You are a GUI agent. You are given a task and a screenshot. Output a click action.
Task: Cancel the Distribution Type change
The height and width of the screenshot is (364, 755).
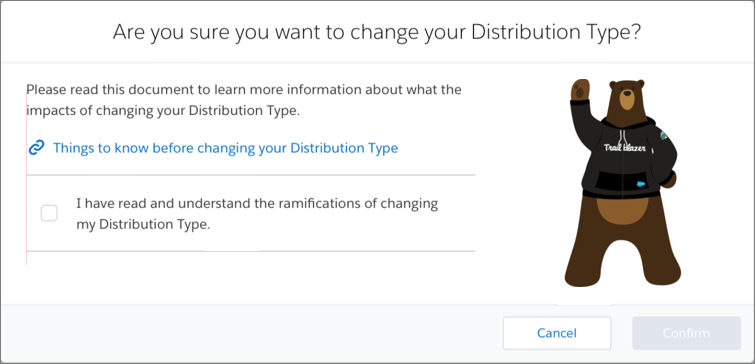point(557,333)
